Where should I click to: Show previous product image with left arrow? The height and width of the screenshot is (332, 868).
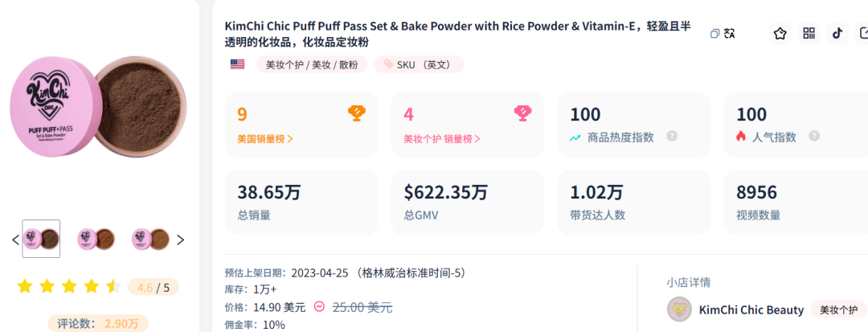point(15,240)
